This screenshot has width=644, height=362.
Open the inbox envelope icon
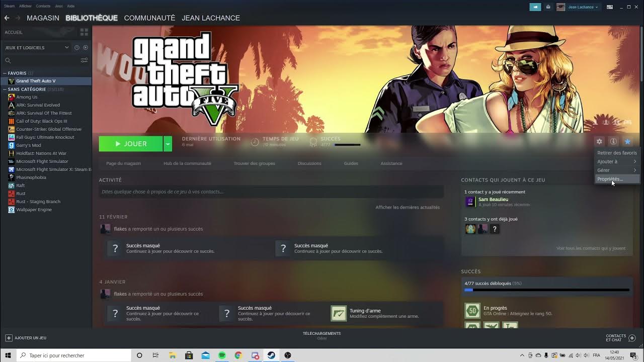548,7
